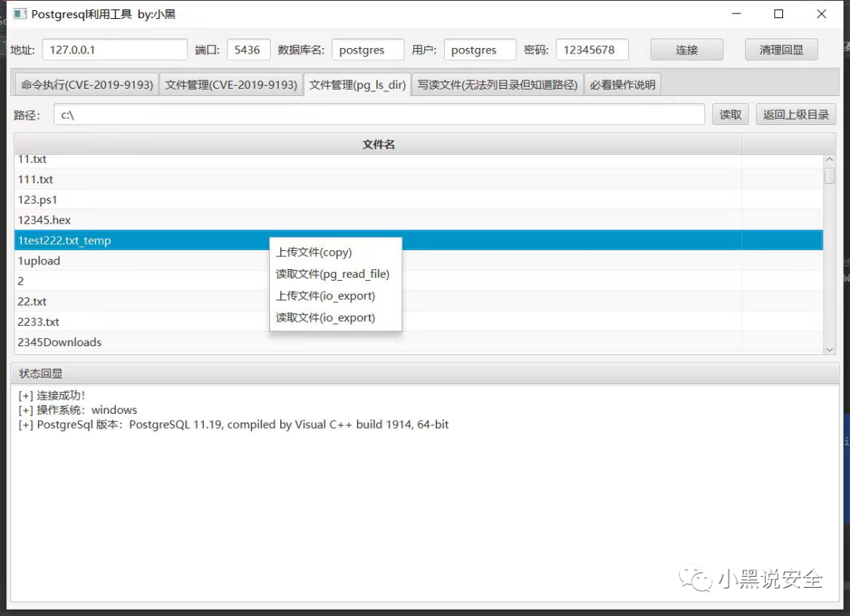Select the 2345Downloads row
This screenshot has height=616, width=850.
coord(419,342)
